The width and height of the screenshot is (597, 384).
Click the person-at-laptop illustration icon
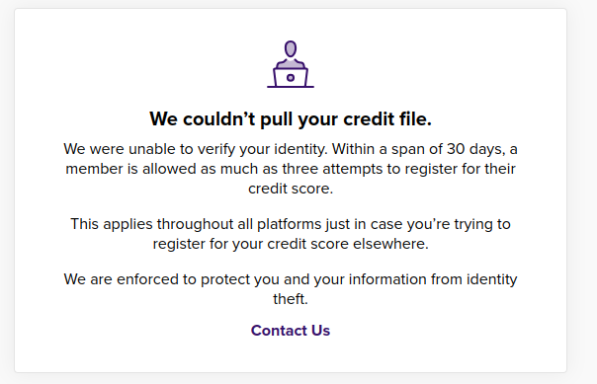coord(291,64)
